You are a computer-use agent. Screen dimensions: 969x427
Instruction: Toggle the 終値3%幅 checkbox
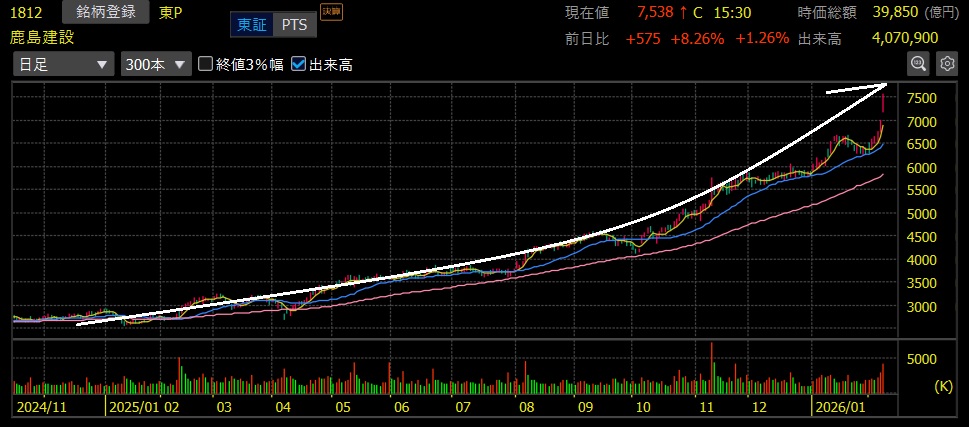(206, 65)
